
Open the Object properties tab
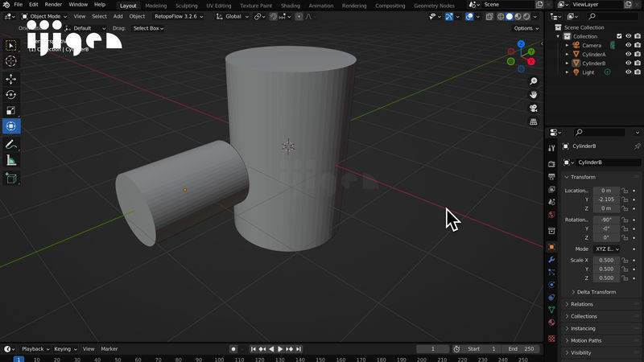[x=551, y=247]
